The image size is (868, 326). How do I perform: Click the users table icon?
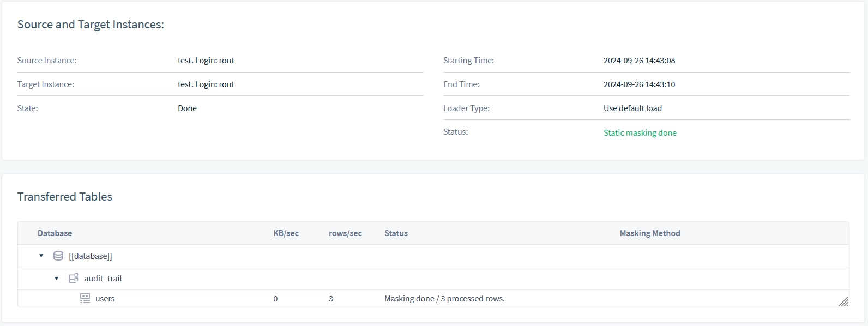[x=85, y=298]
